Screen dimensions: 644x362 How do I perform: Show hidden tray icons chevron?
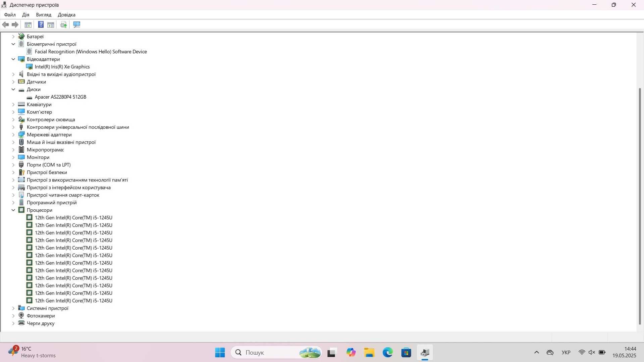[537, 352]
